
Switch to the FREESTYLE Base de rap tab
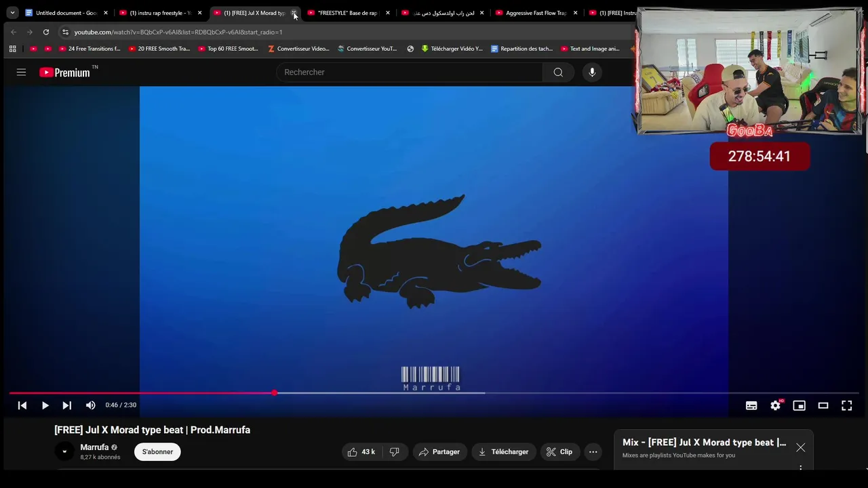[x=349, y=13]
